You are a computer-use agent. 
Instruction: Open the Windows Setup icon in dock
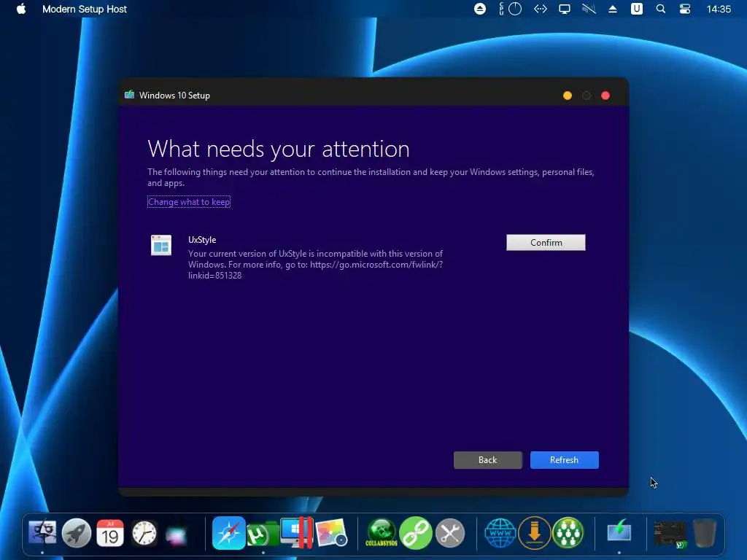click(619, 531)
